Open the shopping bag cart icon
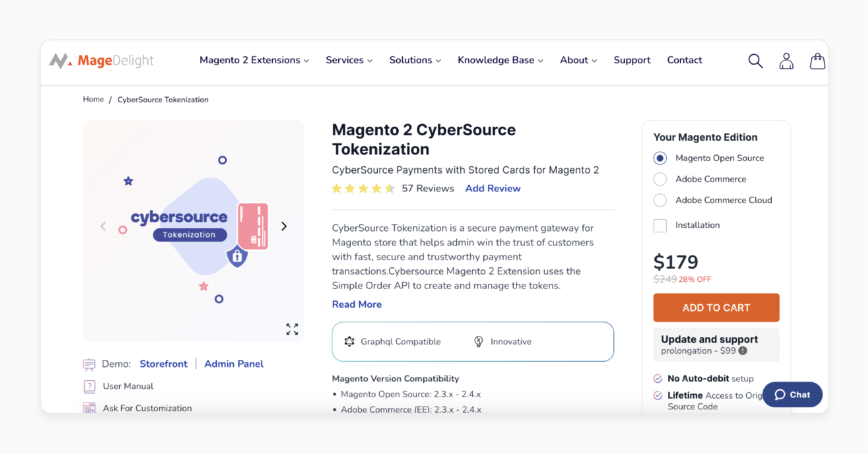The height and width of the screenshot is (454, 868). click(x=817, y=61)
